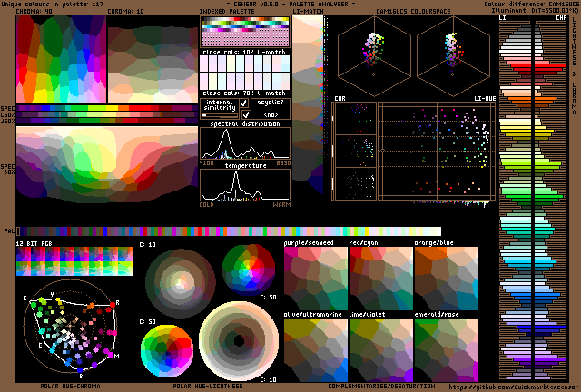Click the 'CAM16UCS COLOURSPACE' heading
The height and width of the screenshot is (392, 581).
point(413,11)
